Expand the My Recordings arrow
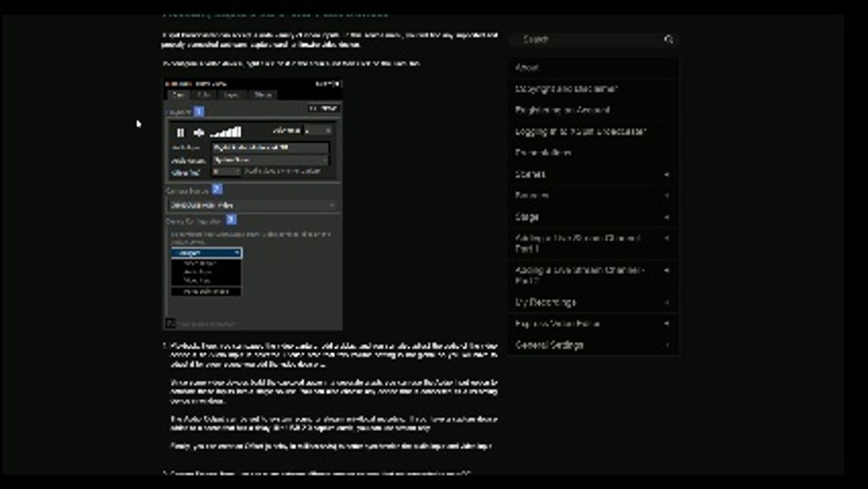This screenshot has width=868, height=489. 666,302
